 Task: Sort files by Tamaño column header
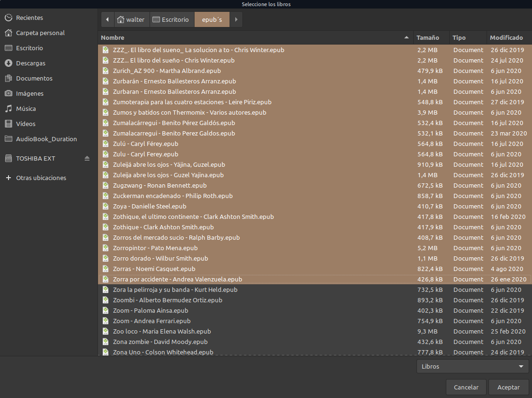(x=427, y=37)
